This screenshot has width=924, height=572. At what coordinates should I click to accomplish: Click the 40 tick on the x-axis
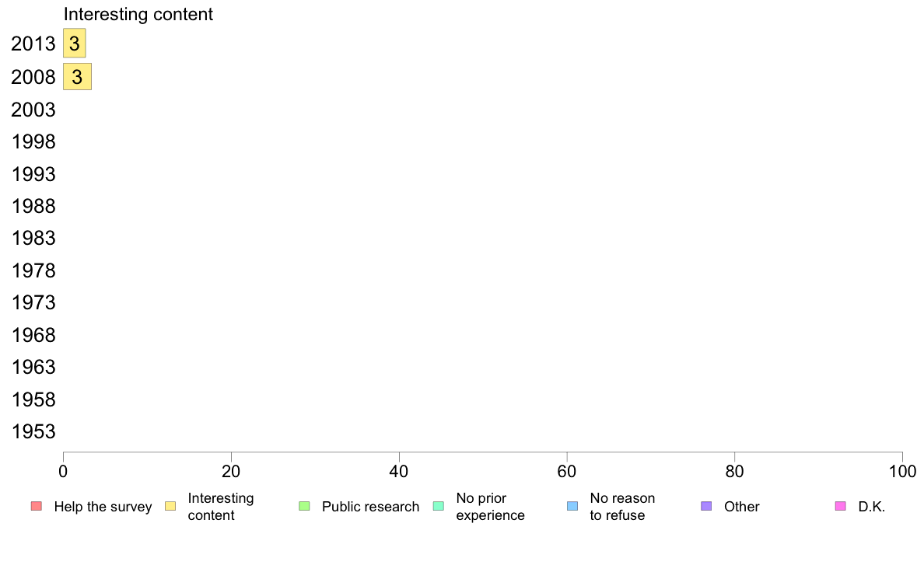coord(399,471)
